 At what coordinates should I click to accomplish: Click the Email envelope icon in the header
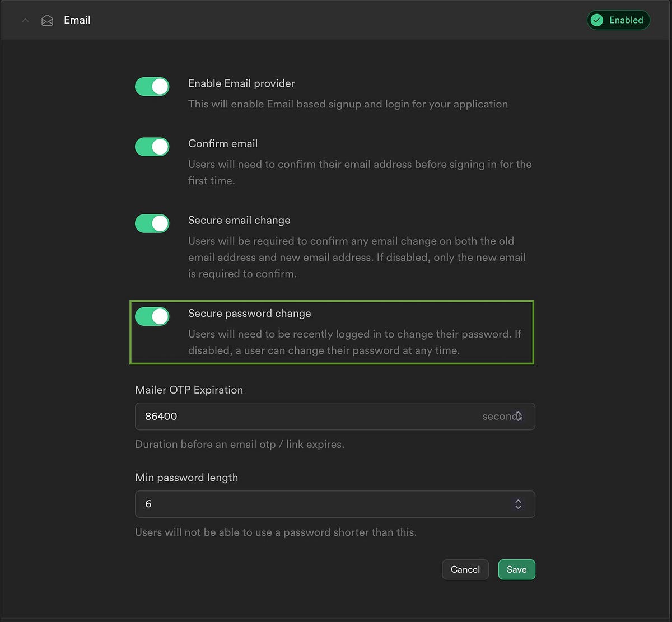[48, 20]
